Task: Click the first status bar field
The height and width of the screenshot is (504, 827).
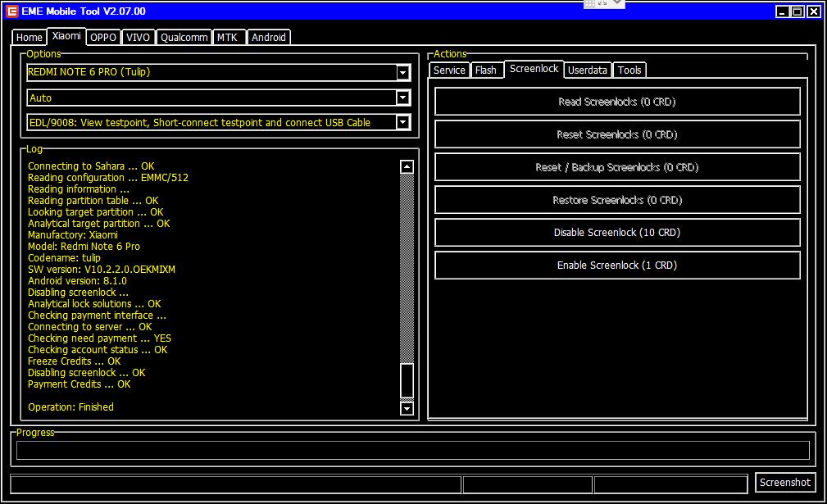Action: 236,484
